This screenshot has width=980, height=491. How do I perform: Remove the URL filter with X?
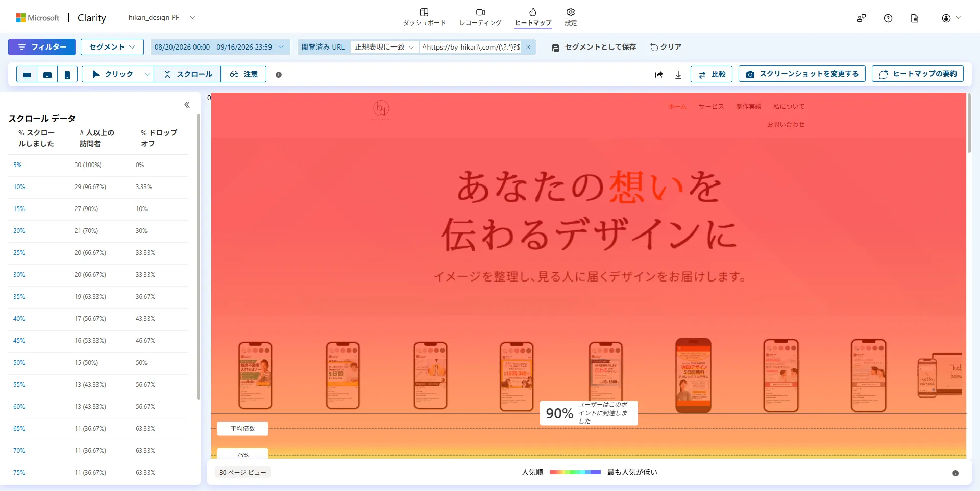tap(528, 47)
